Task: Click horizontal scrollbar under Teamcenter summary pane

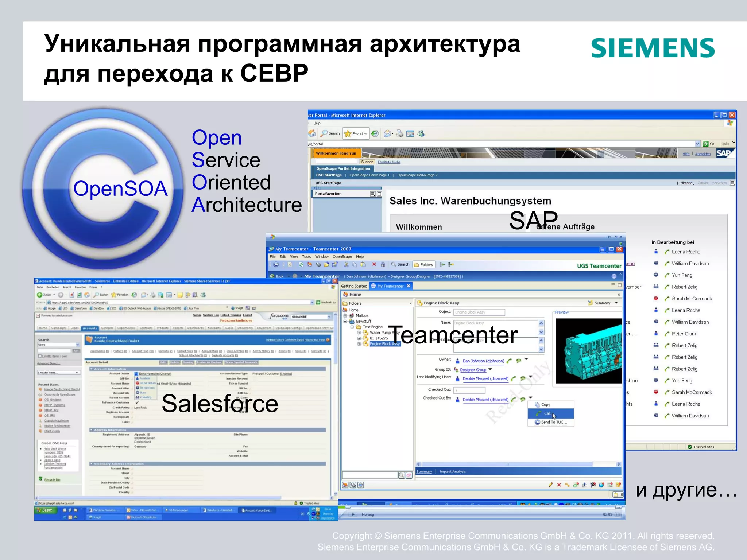Action: coord(519,464)
